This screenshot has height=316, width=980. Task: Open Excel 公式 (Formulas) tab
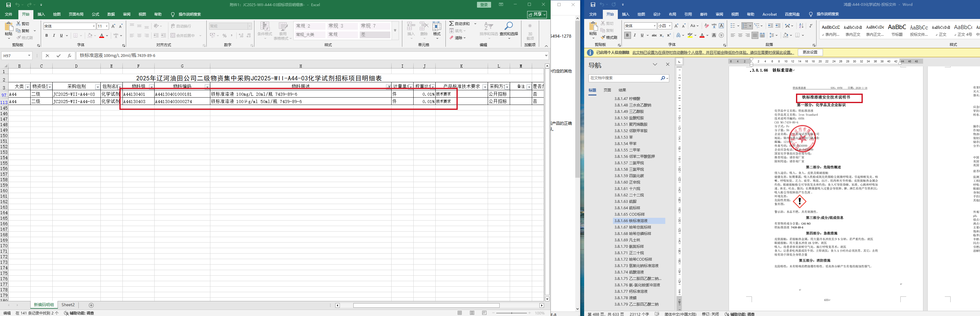[x=96, y=14]
